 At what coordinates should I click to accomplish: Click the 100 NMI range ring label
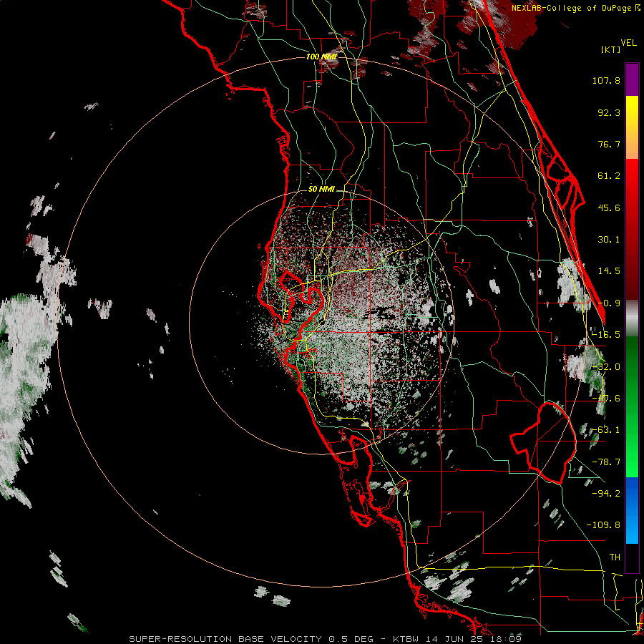(x=321, y=57)
